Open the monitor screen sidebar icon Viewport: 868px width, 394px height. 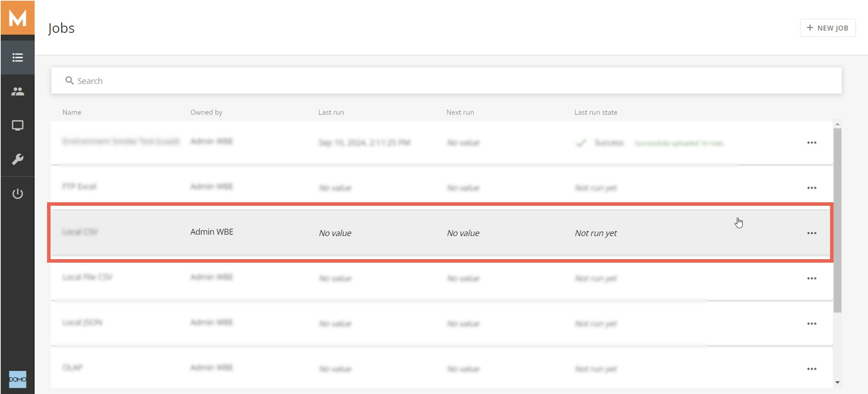click(x=18, y=125)
